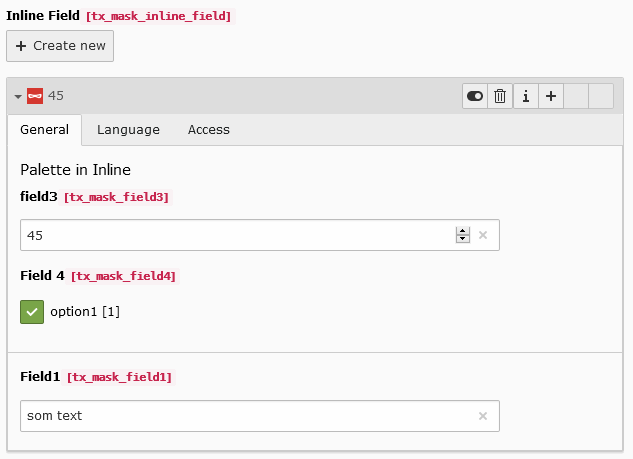Toggle visibility of inline record 45
The image size is (633, 459).
(475, 96)
